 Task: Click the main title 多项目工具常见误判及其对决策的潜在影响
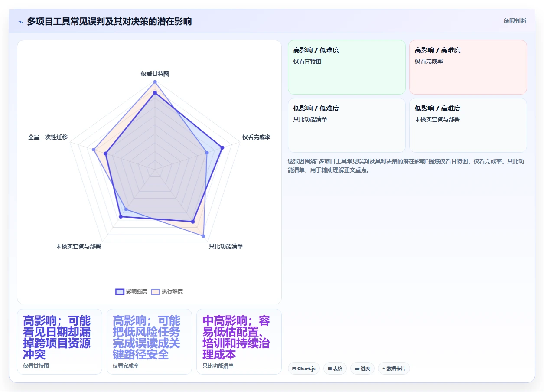[x=109, y=21]
